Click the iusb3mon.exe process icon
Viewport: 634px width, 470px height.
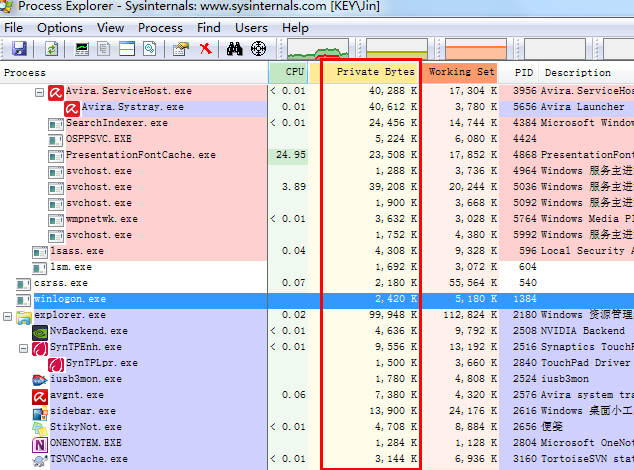click(x=40, y=380)
